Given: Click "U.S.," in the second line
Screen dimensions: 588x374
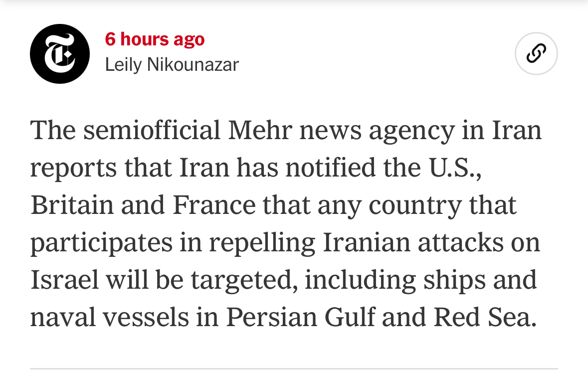Looking at the screenshot, I should 455,168.
